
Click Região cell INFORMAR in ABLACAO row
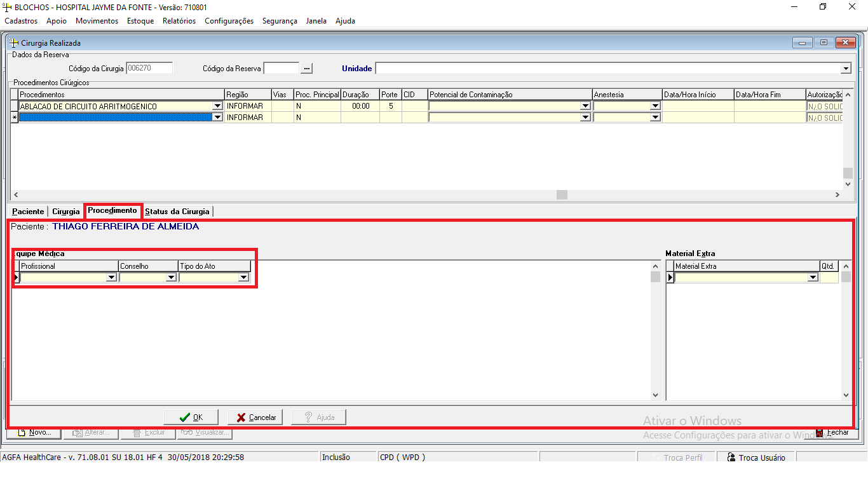pyautogui.click(x=248, y=107)
